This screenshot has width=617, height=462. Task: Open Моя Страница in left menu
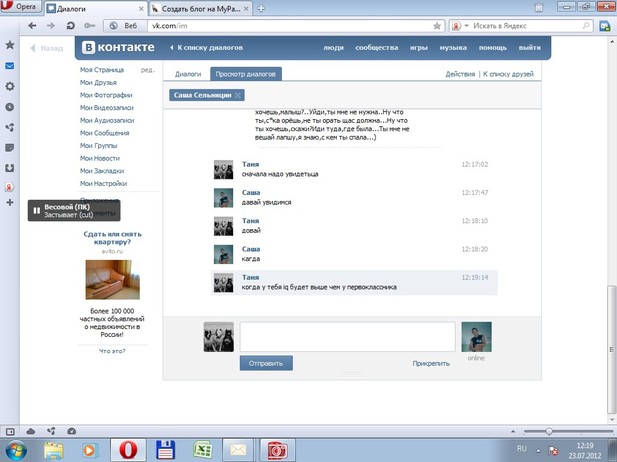102,70
